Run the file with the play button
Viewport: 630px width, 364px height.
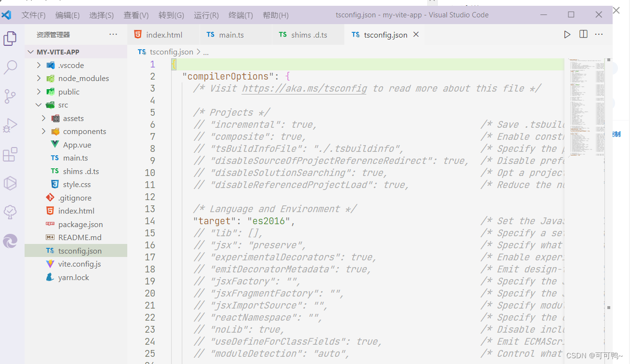[567, 34]
